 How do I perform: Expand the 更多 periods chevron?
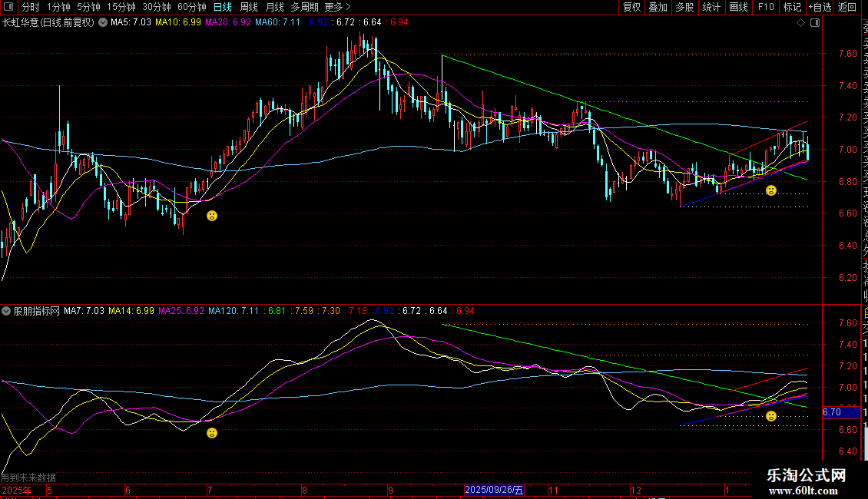pyautogui.click(x=348, y=7)
